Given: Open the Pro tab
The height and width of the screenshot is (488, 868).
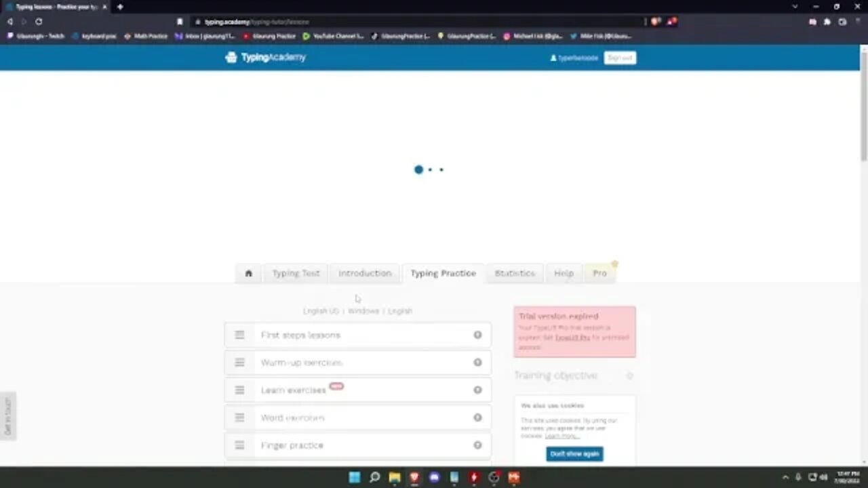Looking at the screenshot, I should point(599,273).
